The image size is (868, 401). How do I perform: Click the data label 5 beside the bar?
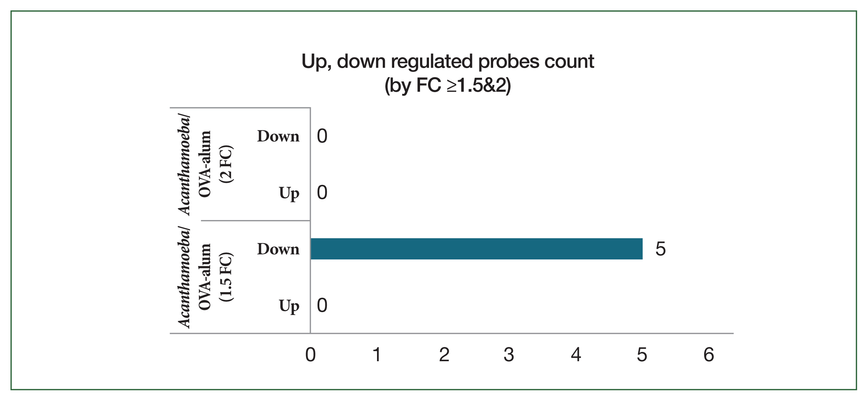tap(660, 249)
